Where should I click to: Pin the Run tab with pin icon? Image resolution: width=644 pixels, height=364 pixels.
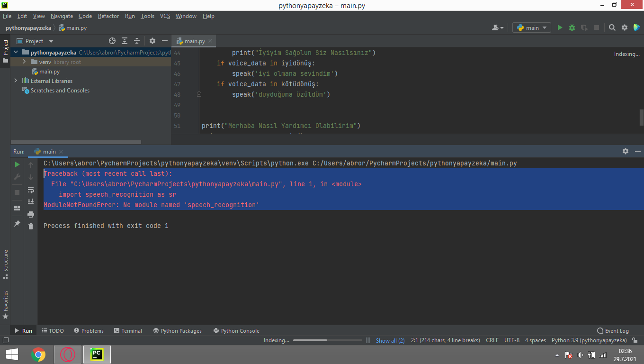(x=18, y=223)
